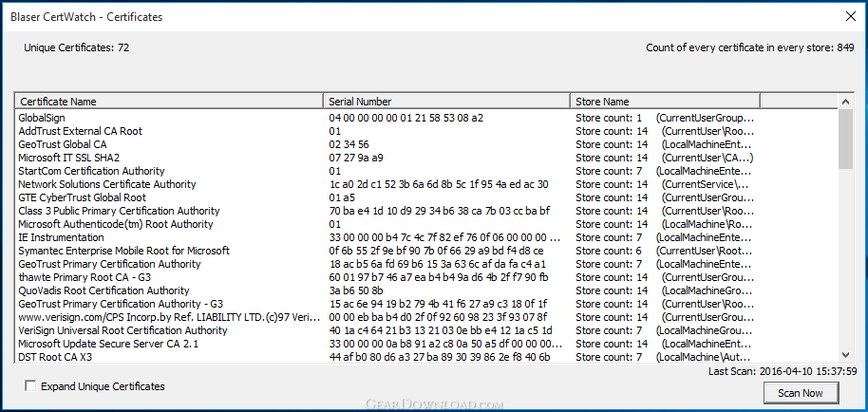Click store count of GlobalSign row
This screenshot has width=868, height=412.
coord(609,118)
